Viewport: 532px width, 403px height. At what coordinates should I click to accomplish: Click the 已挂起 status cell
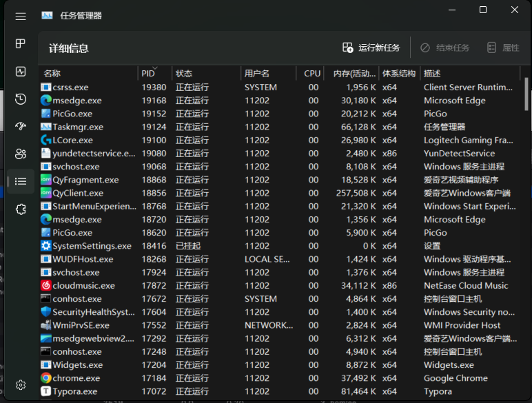[x=188, y=246]
